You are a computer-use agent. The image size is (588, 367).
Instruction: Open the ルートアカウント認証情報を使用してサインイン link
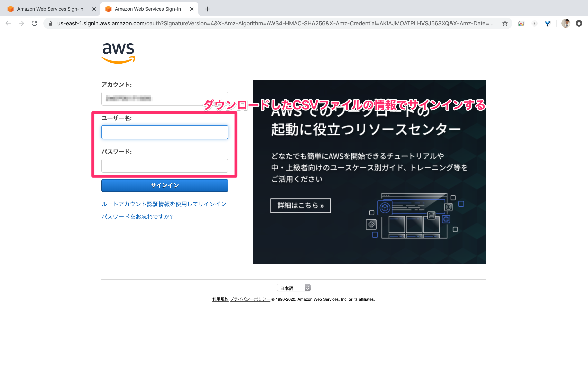pyautogui.click(x=164, y=204)
